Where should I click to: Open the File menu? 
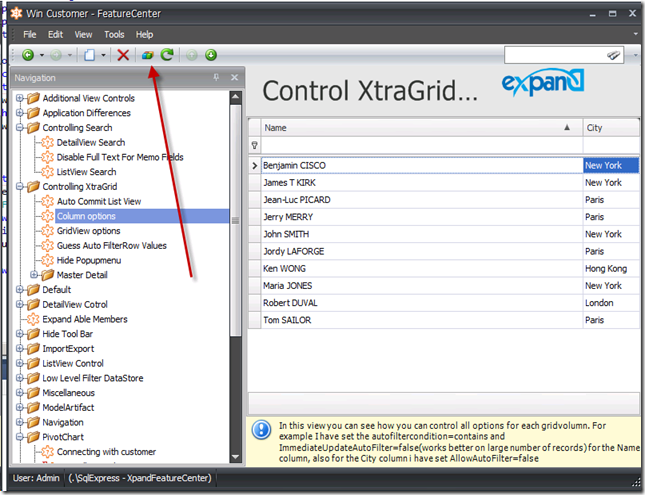tap(30, 35)
